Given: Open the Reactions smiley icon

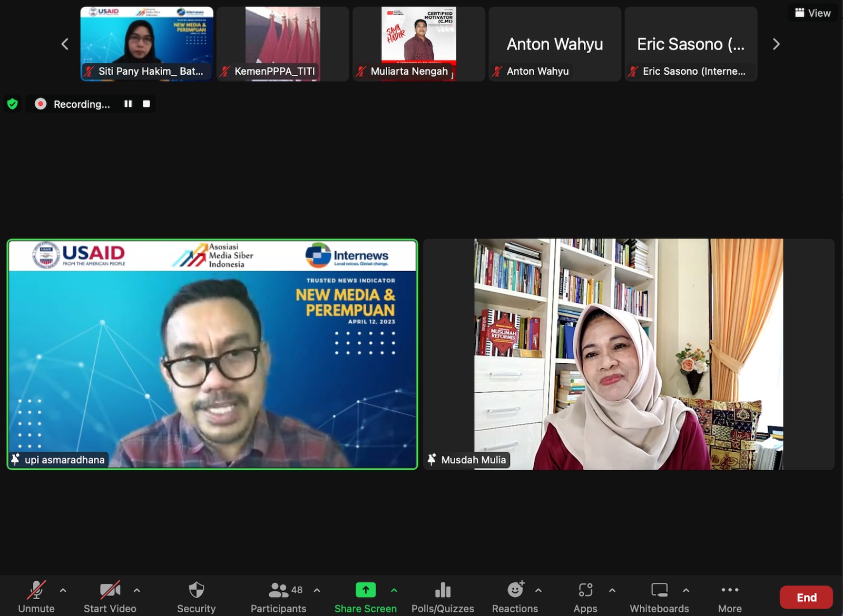Looking at the screenshot, I should tap(515, 590).
